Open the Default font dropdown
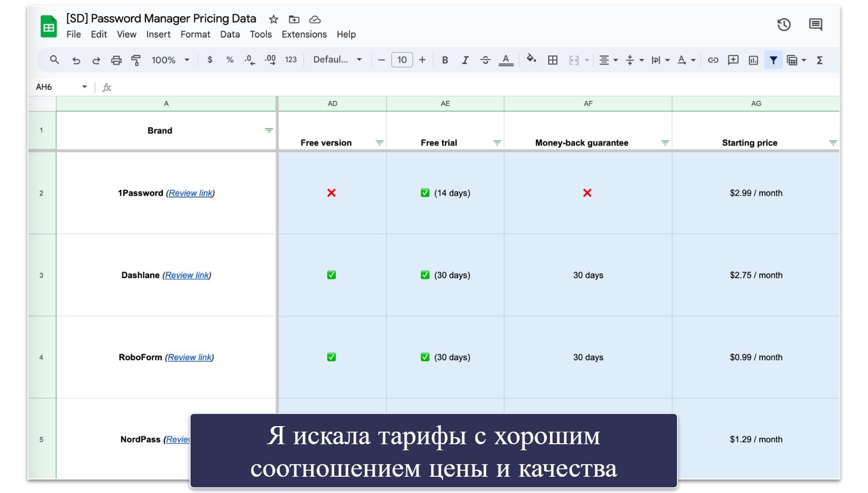 [x=338, y=60]
